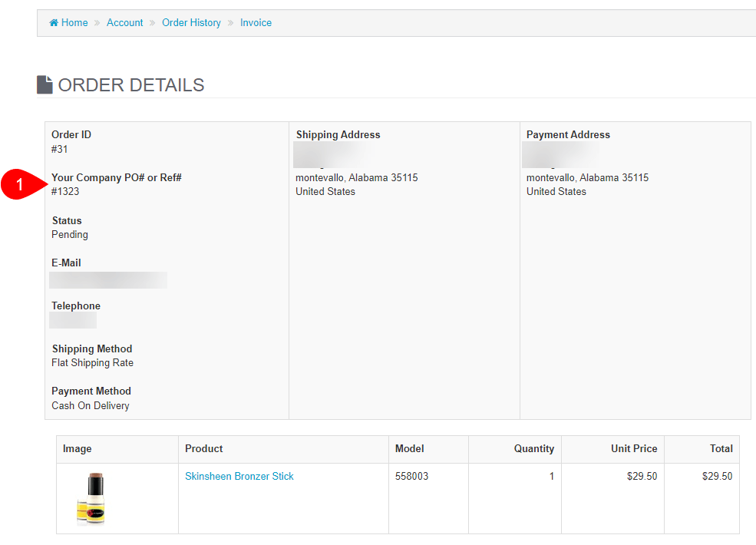Click the Shipping Address heading
Viewport: 756px width, 545px height.
click(x=338, y=135)
